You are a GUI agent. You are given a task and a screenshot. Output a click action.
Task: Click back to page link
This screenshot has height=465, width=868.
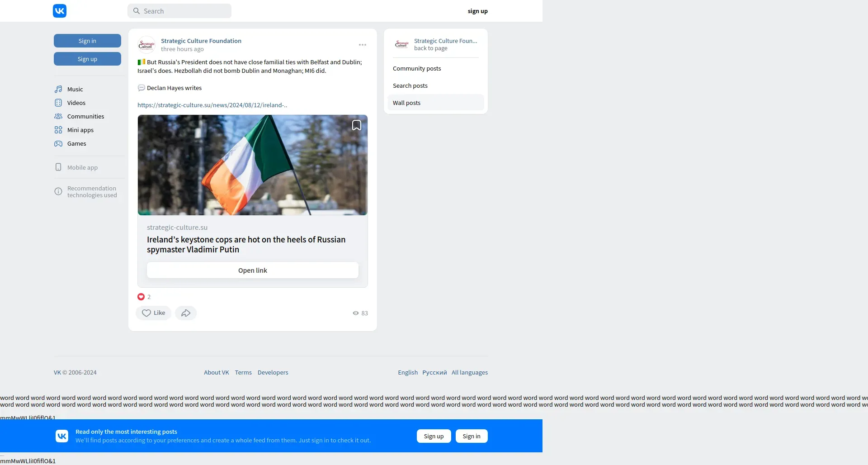[x=431, y=48]
